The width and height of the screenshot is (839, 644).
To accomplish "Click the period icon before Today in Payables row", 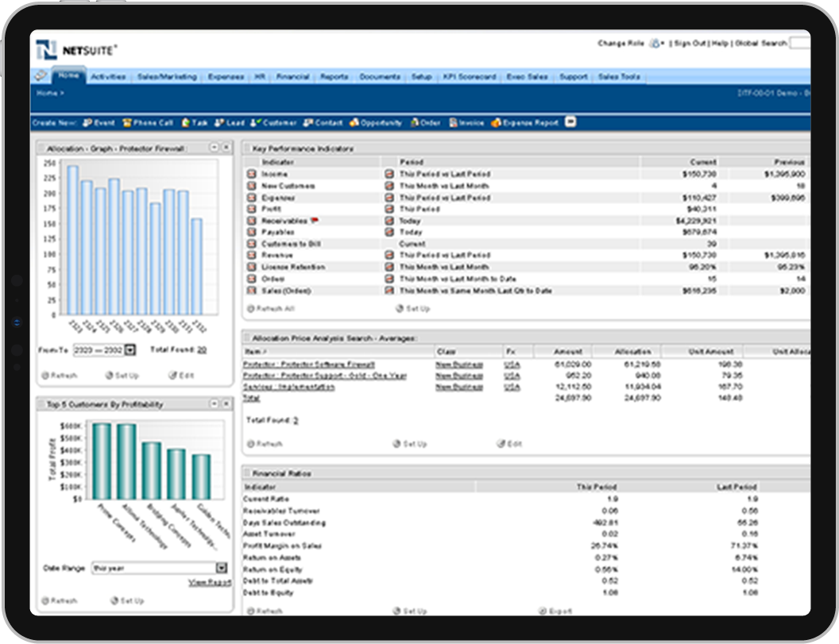I will click(389, 232).
